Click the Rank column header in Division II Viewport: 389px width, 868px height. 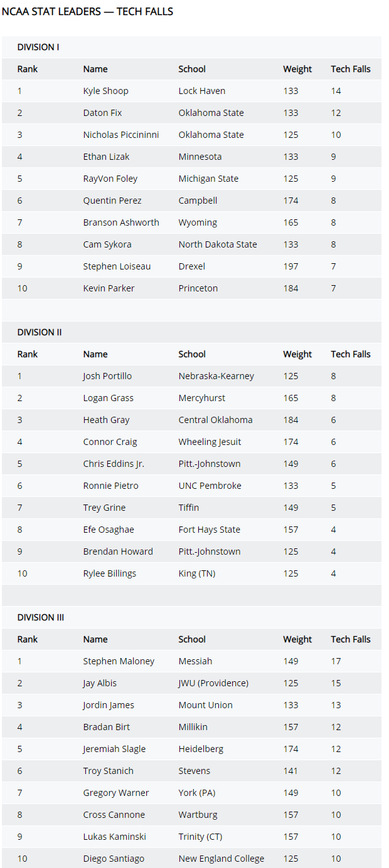[x=28, y=354]
